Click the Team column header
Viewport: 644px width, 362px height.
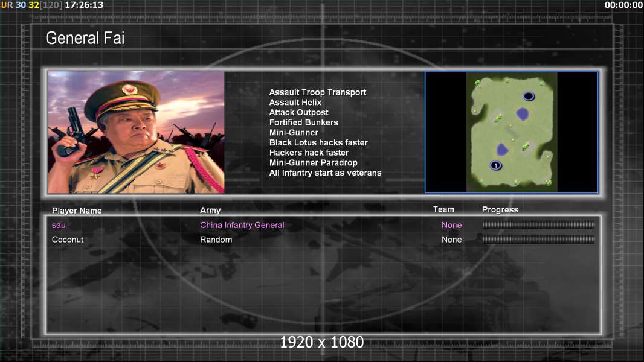(443, 209)
